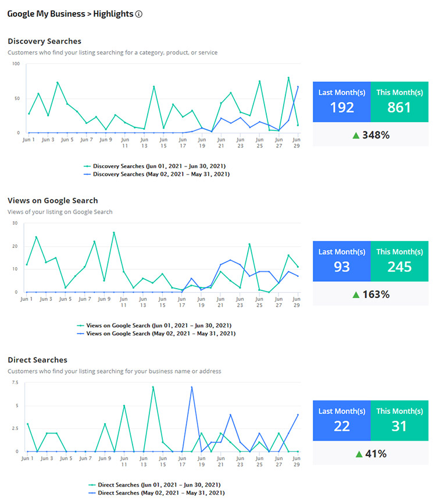
Task: Open the Last Month(s) 93 card
Action: coord(342,261)
